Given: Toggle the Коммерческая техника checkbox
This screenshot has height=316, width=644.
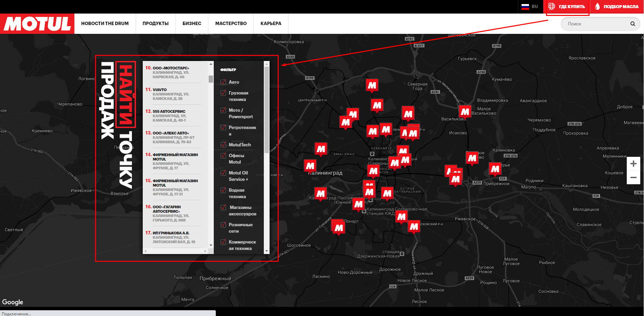Looking at the screenshot, I should (x=223, y=242).
